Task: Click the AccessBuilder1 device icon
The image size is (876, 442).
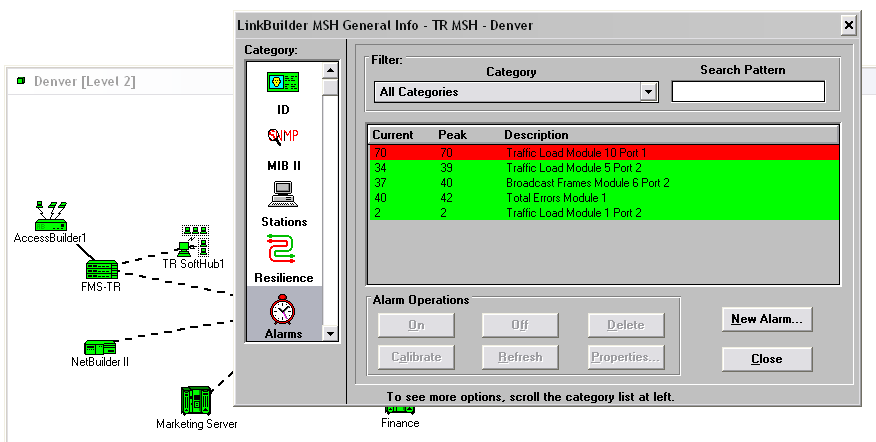Action: click(50, 216)
